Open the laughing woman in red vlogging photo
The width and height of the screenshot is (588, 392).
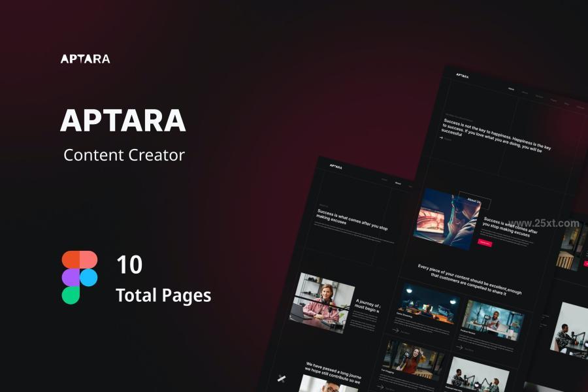(x=414, y=359)
